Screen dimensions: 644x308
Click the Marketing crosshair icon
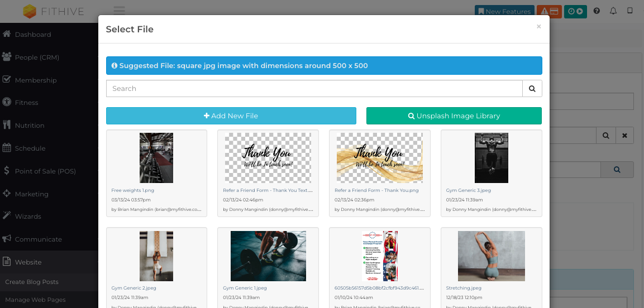(x=6, y=193)
